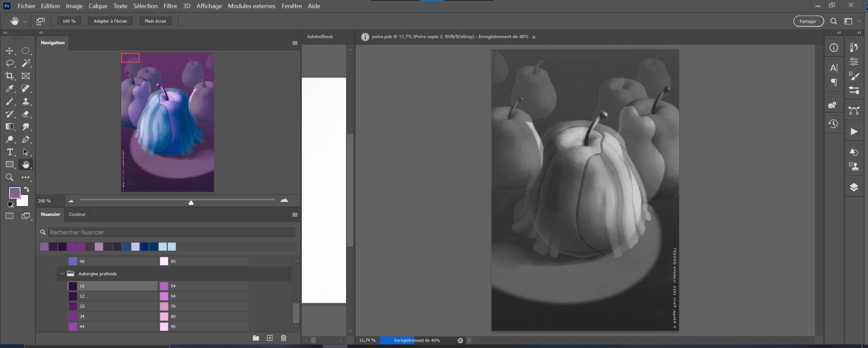
Task: Select the Lasso tool
Action: point(9,63)
